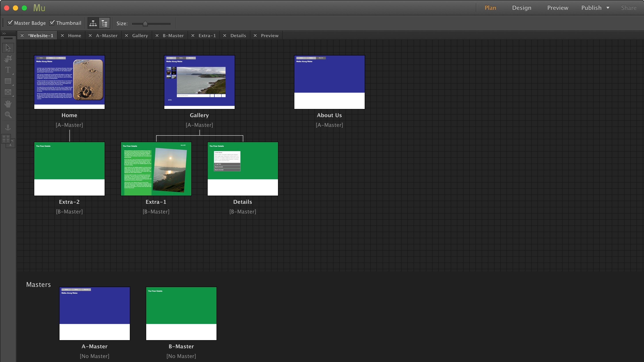Image resolution: width=644 pixels, height=362 pixels.
Task: Close the Details tab
Action: [x=225, y=36]
